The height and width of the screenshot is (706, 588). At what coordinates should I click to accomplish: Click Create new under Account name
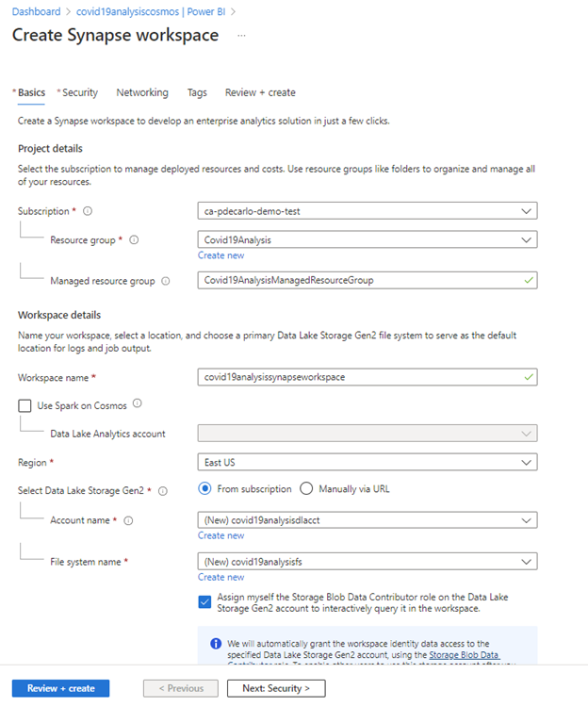click(221, 535)
